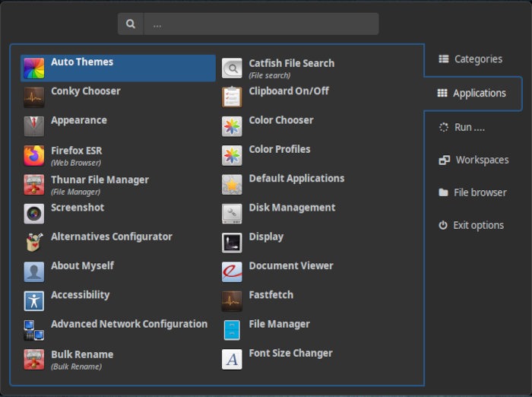Image resolution: width=532 pixels, height=397 pixels.
Task: Open the Accessibility icon
Action: pyautogui.click(x=34, y=300)
